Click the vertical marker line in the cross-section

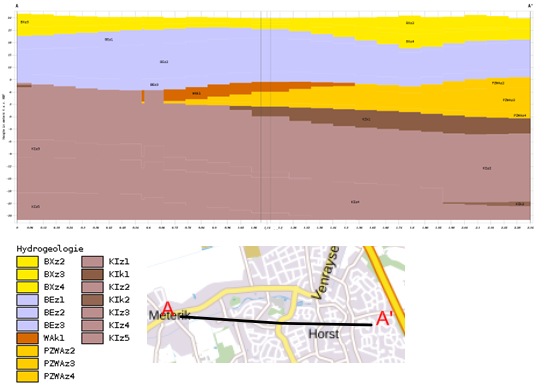261,116
